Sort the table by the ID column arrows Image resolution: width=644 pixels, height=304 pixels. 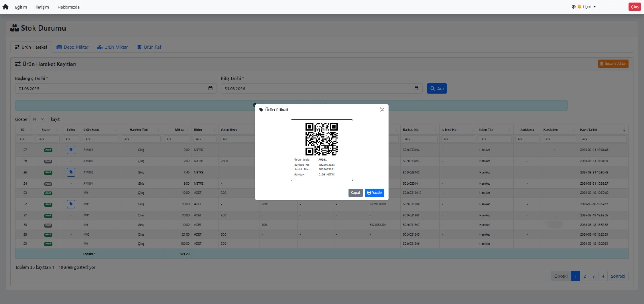tap(30, 130)
